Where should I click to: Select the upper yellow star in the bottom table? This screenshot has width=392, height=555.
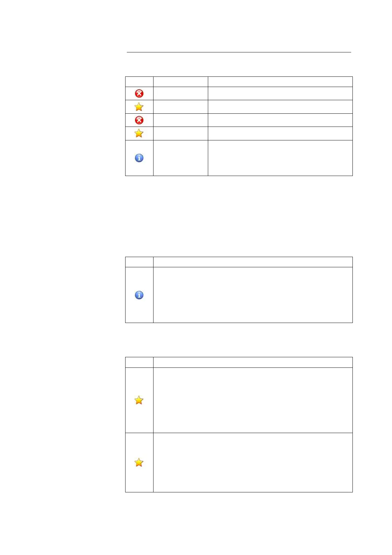[139, 400]
